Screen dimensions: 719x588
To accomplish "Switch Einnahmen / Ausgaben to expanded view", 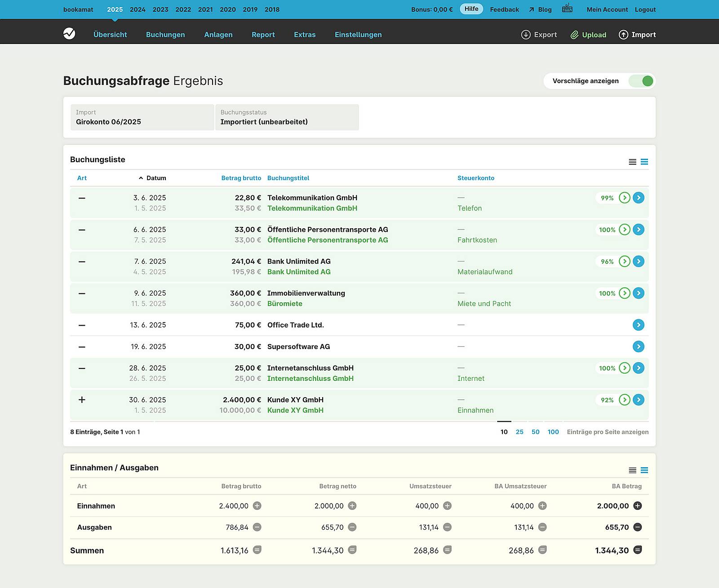I will [x=644, y=470].
